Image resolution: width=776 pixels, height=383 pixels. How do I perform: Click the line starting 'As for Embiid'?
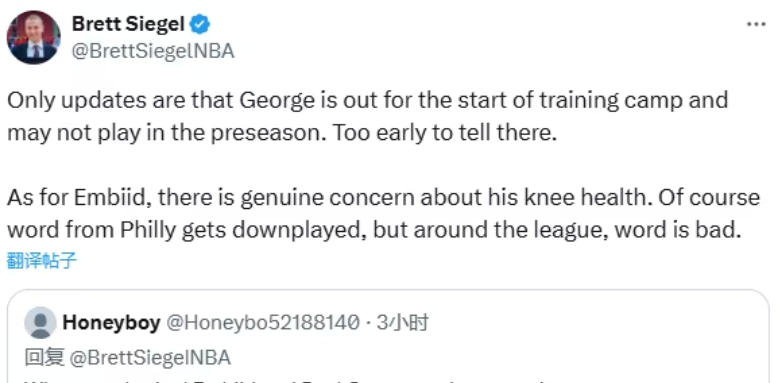384,197
